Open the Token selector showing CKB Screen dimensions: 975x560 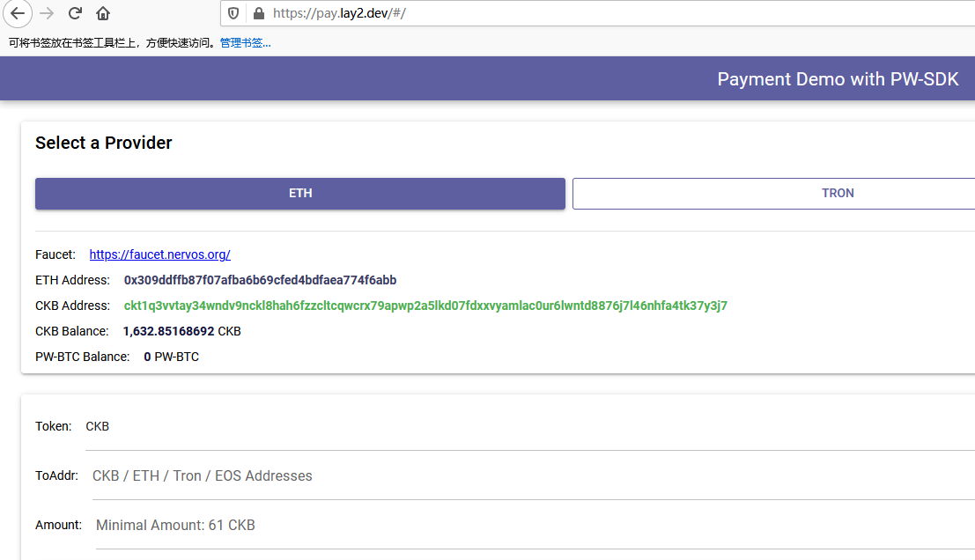point(530,427)
